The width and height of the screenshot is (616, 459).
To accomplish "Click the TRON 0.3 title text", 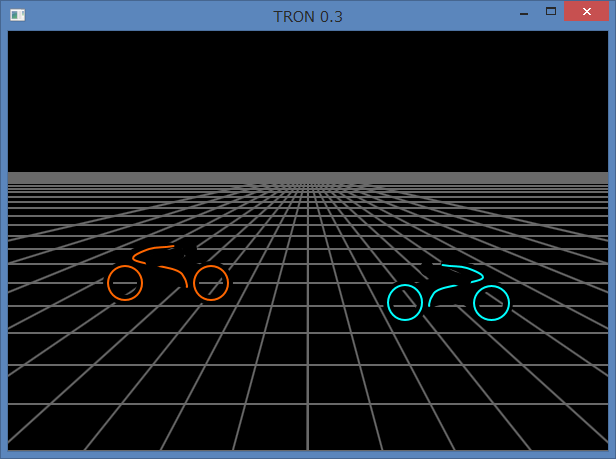I will point(308,17).
